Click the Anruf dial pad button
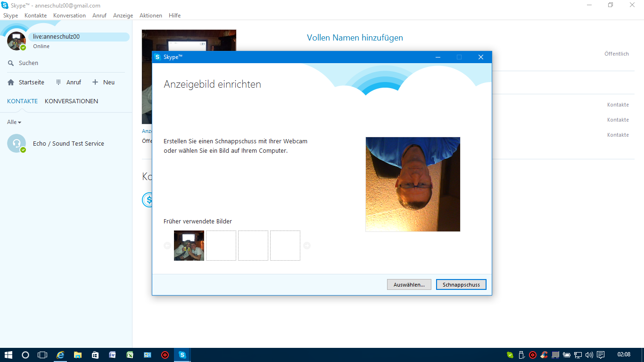Image resolution: width=644 pixels, height=362 pixels. (x=68, y=82)
